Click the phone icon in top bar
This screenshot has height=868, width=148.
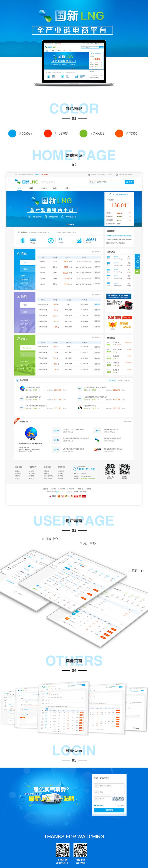pos(117,174)
